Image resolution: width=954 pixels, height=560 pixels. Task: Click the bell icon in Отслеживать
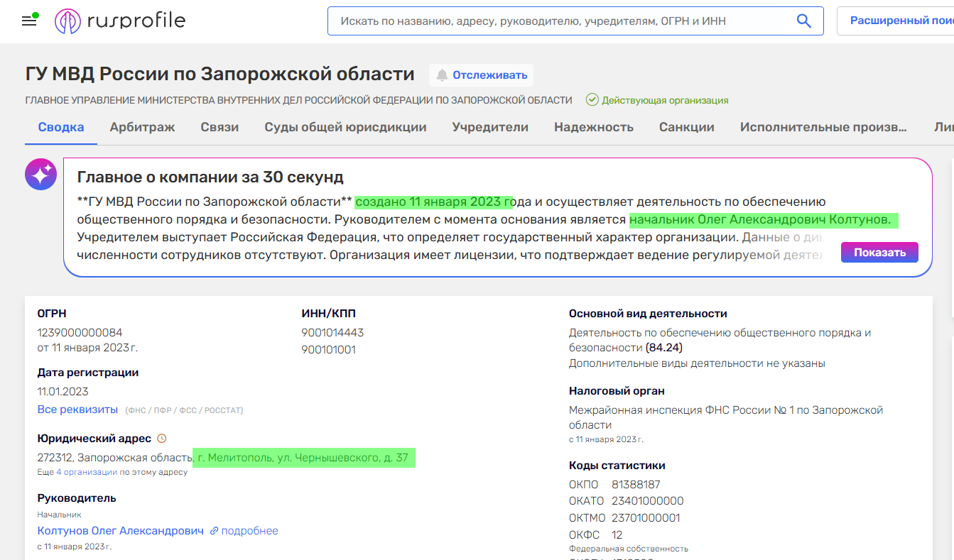[442, 75]
